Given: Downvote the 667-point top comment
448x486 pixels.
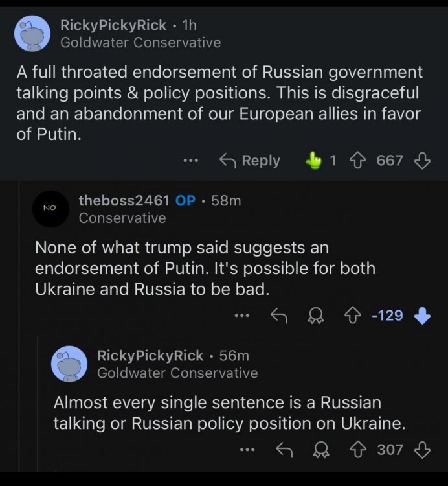Looking at the screenshot, I should 421,160.
